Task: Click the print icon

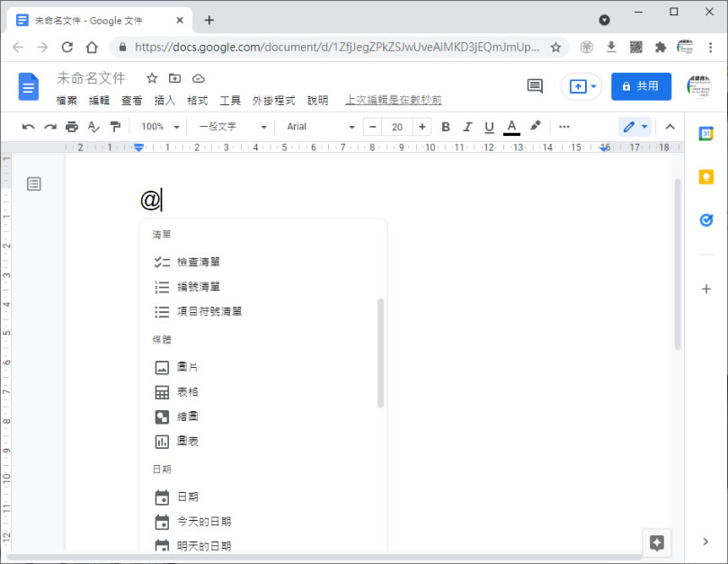Action: (72, 127)
